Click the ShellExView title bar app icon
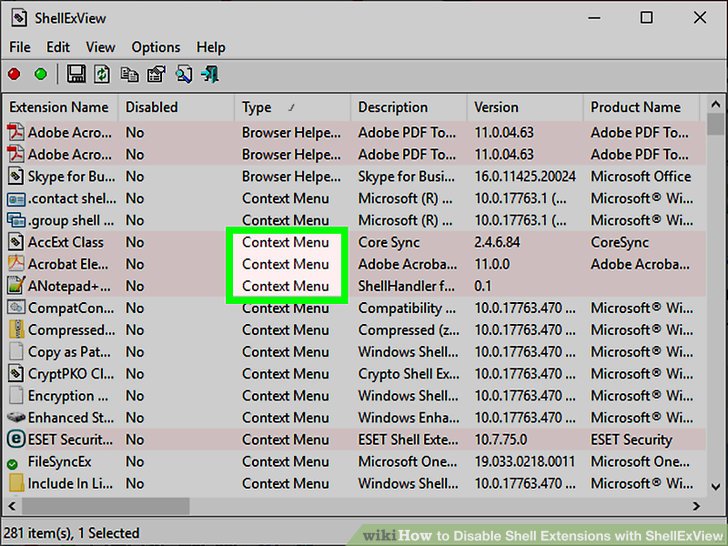Screen dimensions: 728x546 coord(19,18)
